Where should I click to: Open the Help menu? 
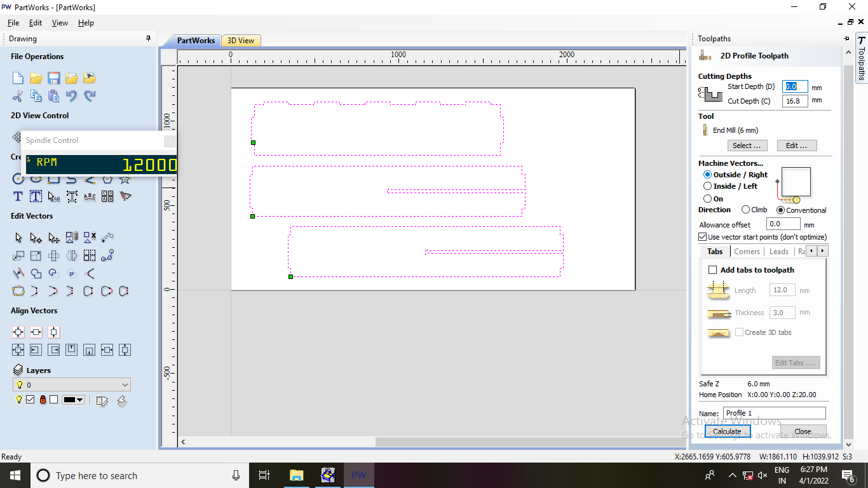(86, 23)
